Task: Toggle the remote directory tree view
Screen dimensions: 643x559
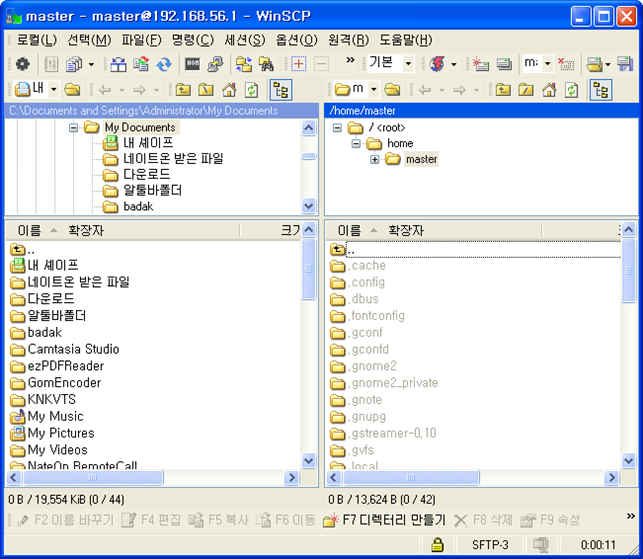Action: coord(601,90)
